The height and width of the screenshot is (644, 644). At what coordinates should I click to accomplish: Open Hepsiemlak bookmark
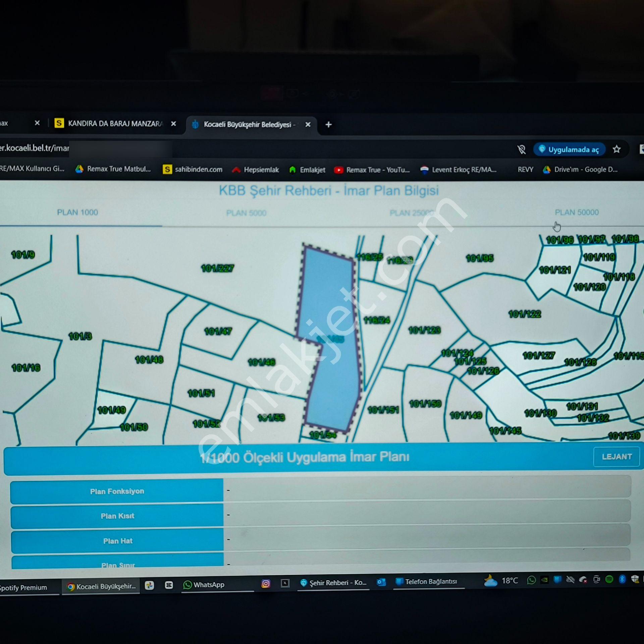256,170
